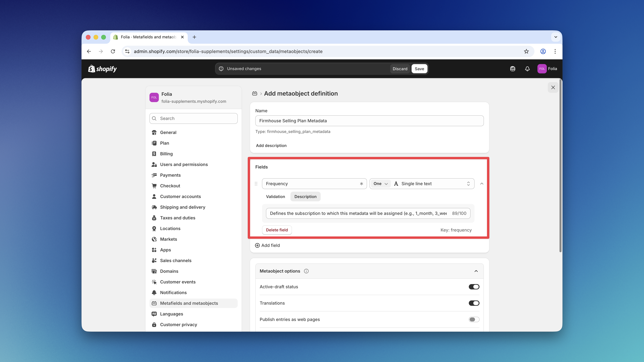The width and height of the screenshot is (644, 362).
Task: Click the Metaobject options info icon
Action: 306,271
